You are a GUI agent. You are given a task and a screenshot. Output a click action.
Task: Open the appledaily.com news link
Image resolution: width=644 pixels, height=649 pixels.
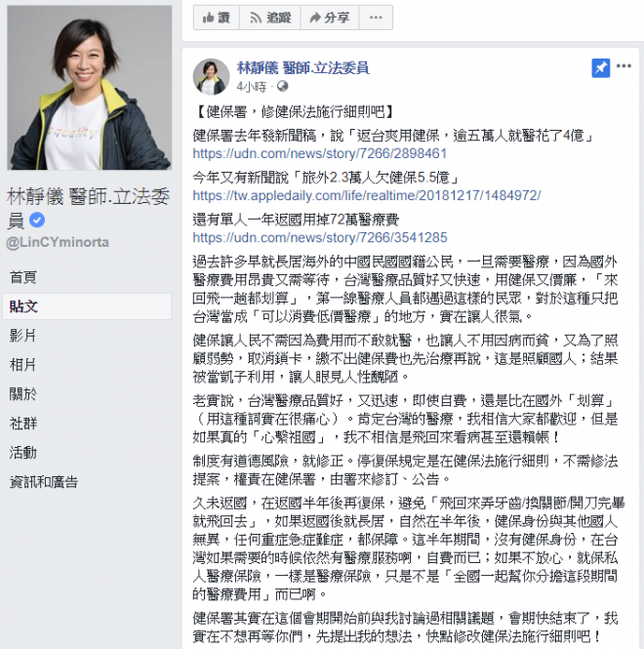[367, 195]
